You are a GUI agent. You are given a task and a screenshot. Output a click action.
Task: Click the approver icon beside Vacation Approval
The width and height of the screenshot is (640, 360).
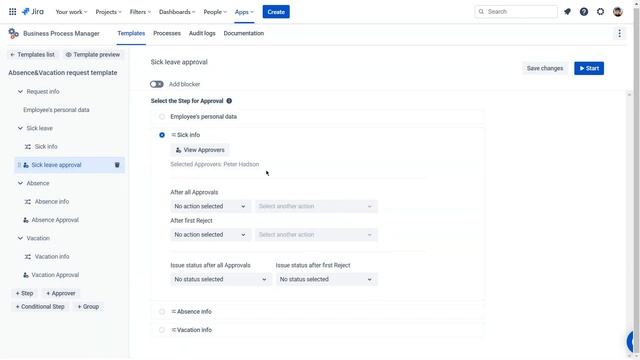click(x=26, y=275)
